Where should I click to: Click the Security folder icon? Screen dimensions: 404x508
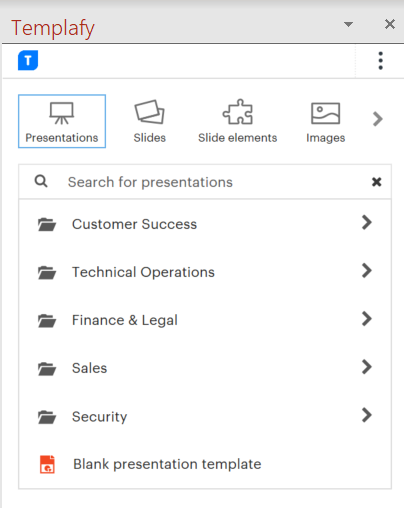47,417
